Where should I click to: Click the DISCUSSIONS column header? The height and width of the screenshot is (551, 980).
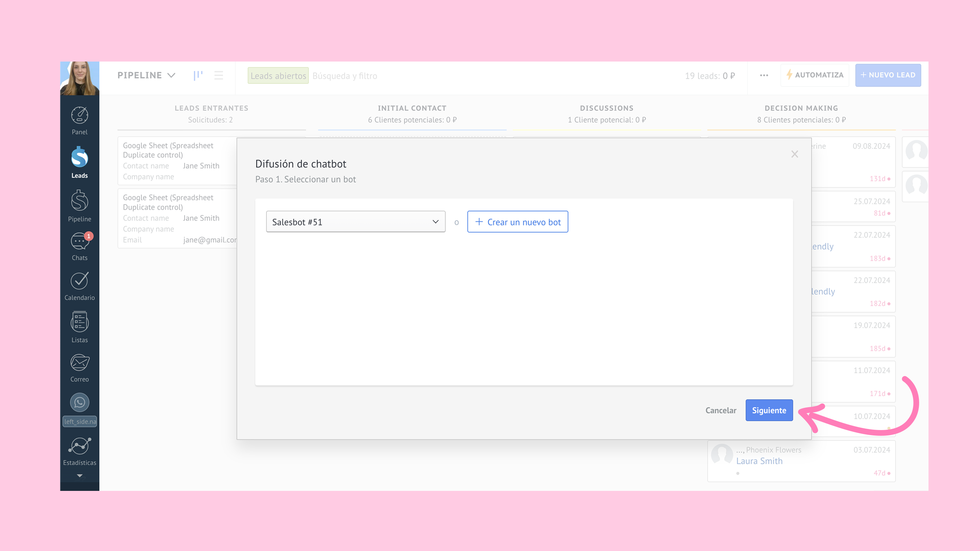[x=606, y=108]
